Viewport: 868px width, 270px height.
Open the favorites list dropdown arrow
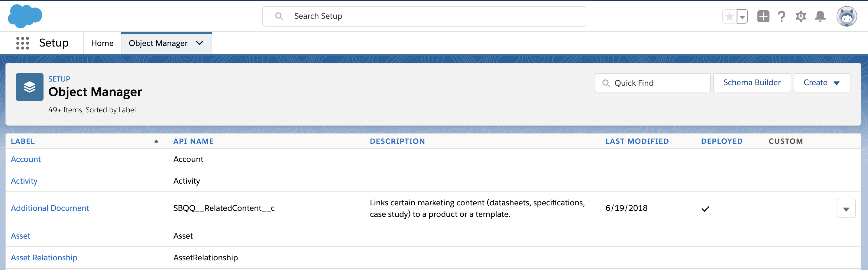pyautogui.click(x=742, y=17)
